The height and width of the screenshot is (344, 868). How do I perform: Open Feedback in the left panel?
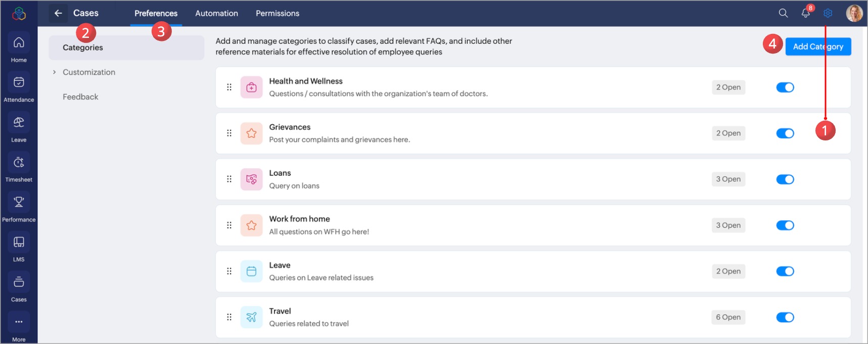[80, 97]
